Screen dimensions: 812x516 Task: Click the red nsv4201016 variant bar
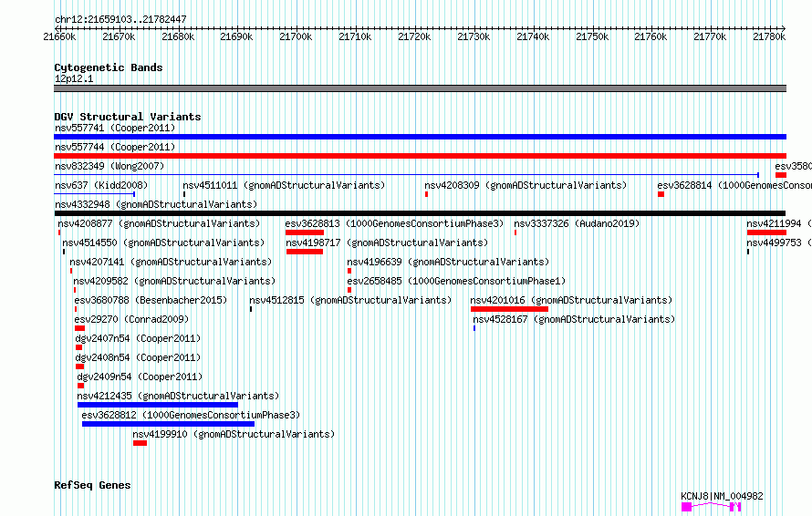pos(510,309)
